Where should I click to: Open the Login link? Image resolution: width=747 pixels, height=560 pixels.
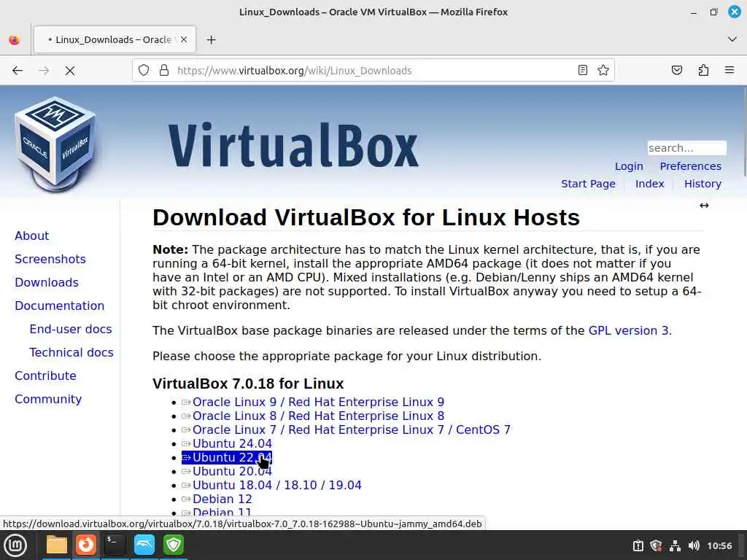point(629,166)
